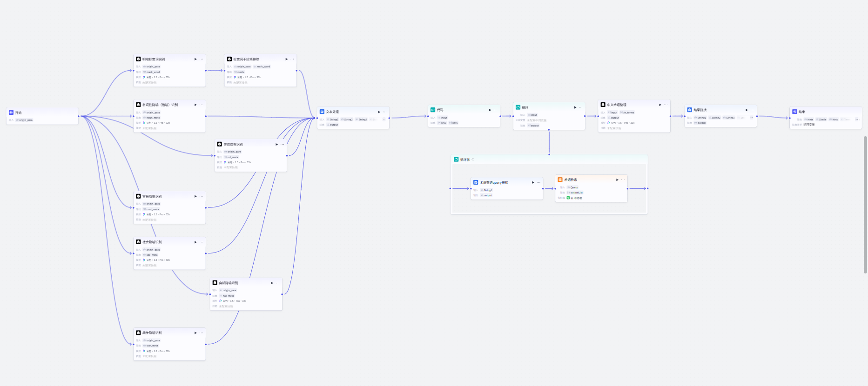Click the info icon beside 循环体
Image resolution: width=868 pixels, height=386 pixels.
pos(473,160)
